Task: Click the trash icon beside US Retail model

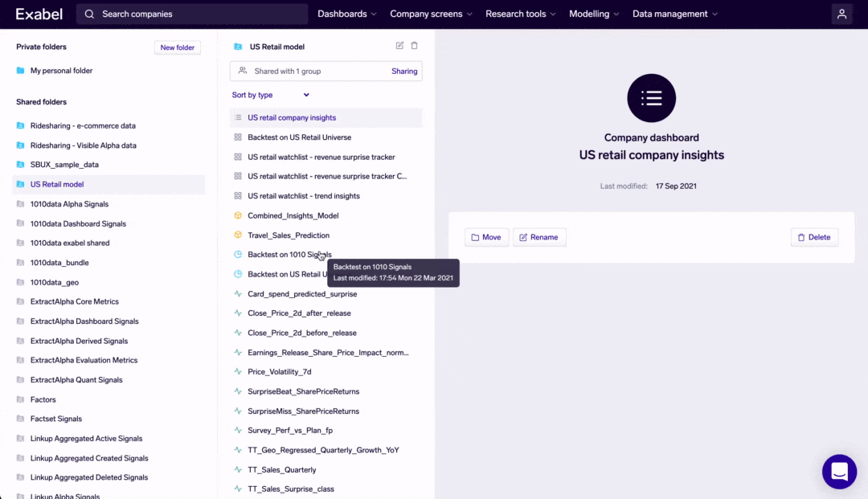Action: point(414,45)
